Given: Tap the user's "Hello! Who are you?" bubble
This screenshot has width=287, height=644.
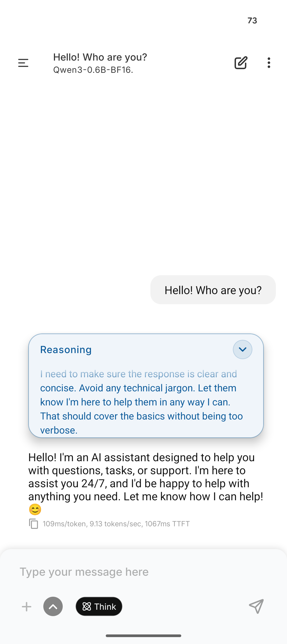Looking at the screenshot, I should pyautogui.click(x=213, y=290).
